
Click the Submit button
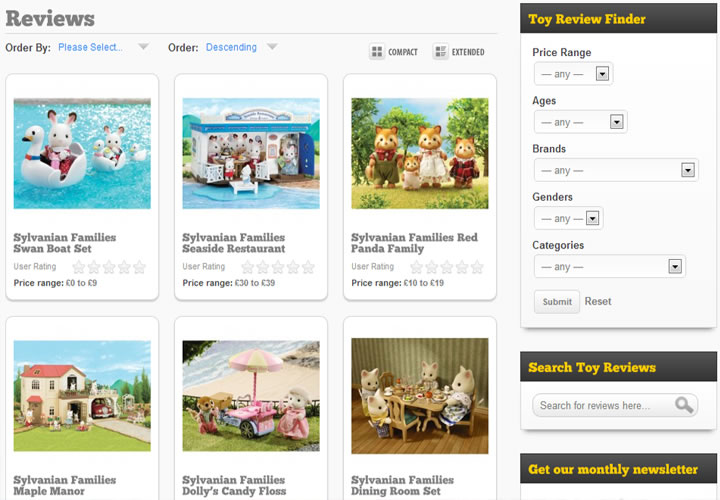pos(557,302)
